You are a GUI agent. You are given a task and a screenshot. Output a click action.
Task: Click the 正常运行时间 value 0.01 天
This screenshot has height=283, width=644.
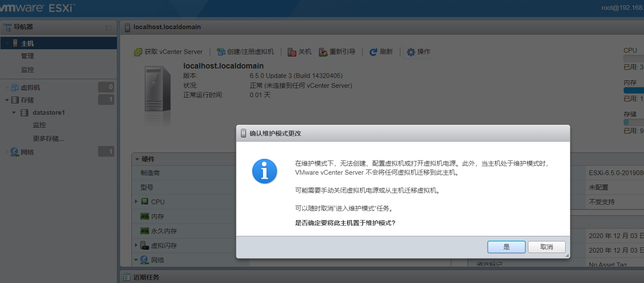click(x=260, y=95)
